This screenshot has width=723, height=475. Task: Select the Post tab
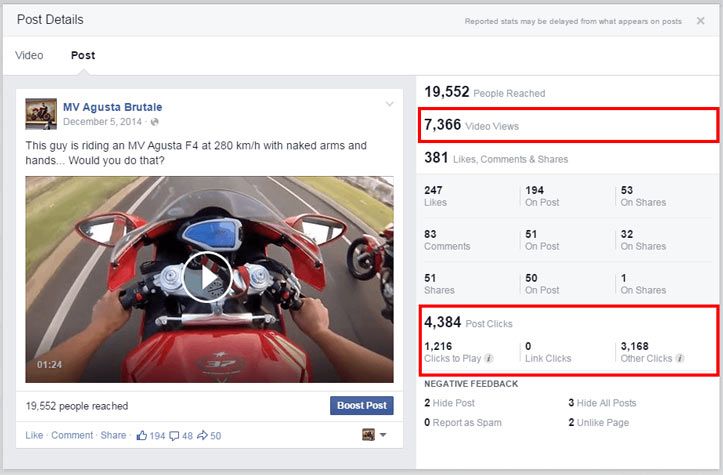tap(83, 55)
